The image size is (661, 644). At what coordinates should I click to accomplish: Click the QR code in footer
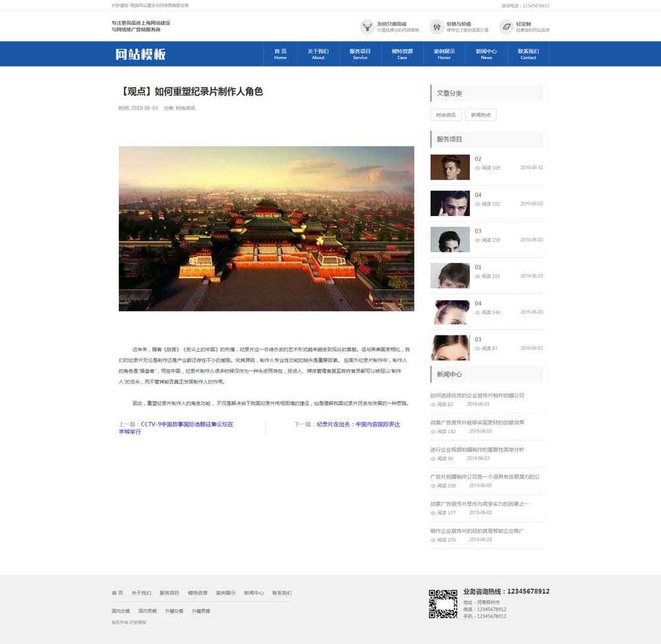443,604
